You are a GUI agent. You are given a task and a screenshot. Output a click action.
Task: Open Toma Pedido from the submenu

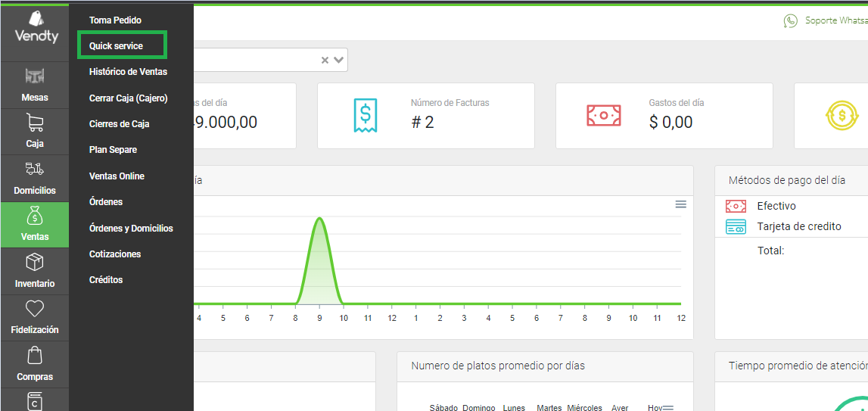point(116,20)
